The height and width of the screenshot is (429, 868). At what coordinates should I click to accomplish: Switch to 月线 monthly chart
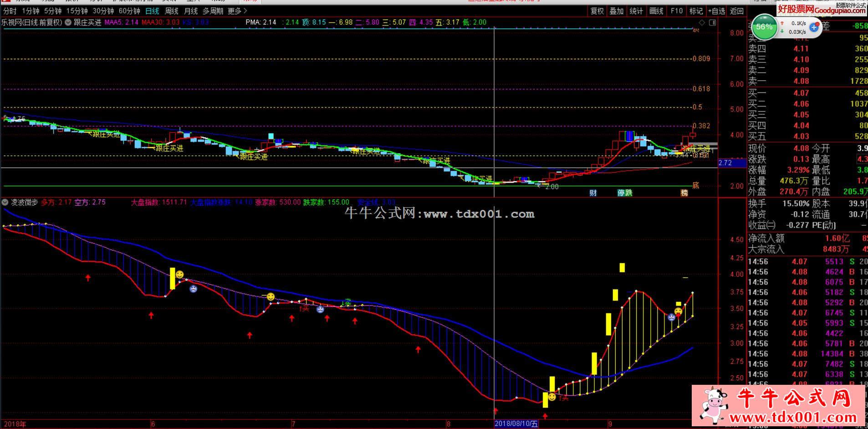(x=191, y=11)
